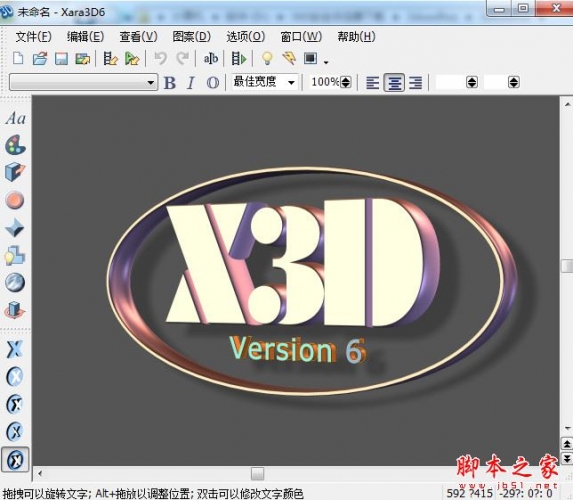Click the horizontal scrollbar left arrow
The image size is (573, 500).
coord(40,474)
